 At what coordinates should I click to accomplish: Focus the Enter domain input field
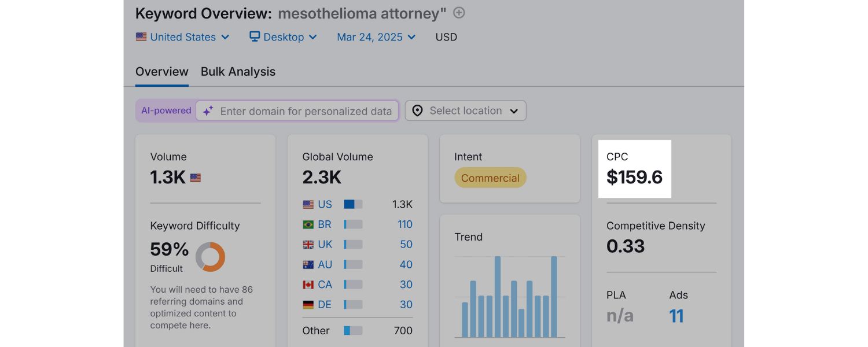click(306, 111)
